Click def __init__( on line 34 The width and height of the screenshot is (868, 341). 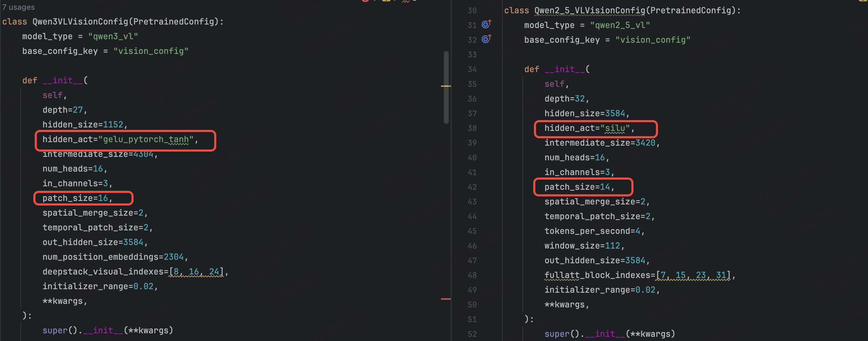557,69
